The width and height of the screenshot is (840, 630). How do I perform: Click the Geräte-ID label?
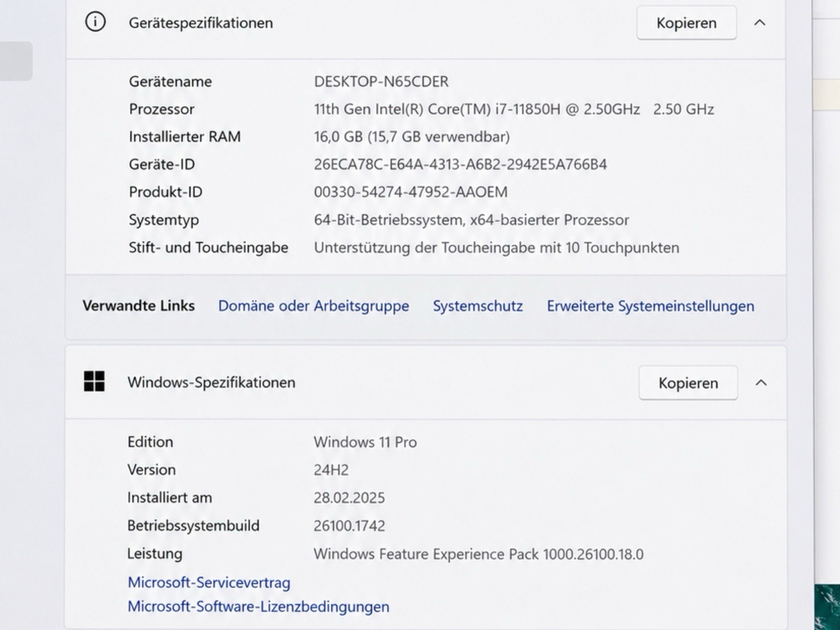162,164
